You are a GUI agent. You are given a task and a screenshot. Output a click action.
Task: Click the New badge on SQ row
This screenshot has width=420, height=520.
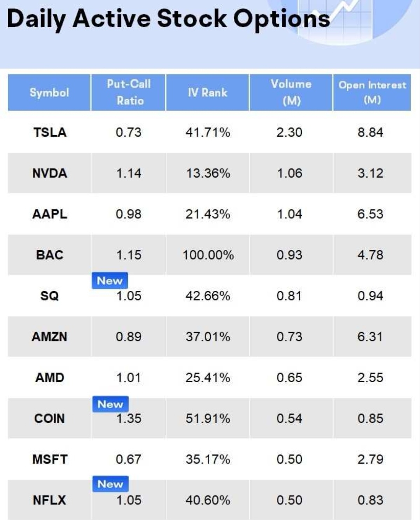(x=110, y=281)
